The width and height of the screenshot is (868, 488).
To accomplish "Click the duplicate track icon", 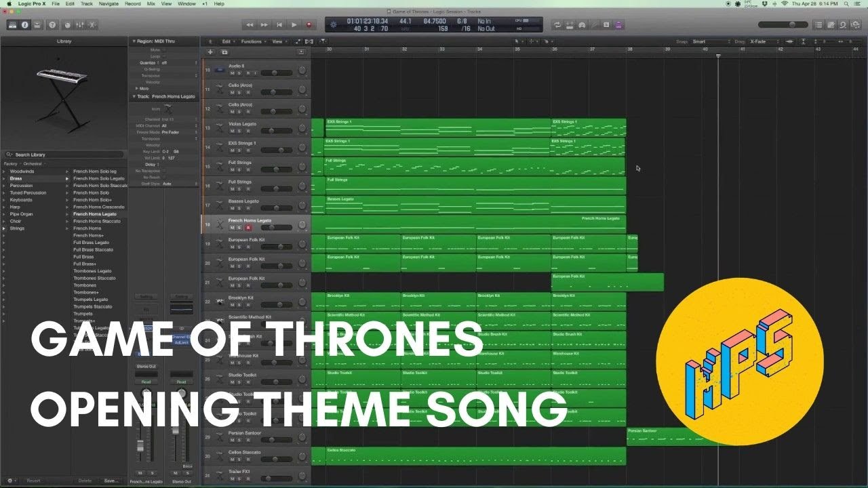I will pyautogui.click(x=224, y=52).
